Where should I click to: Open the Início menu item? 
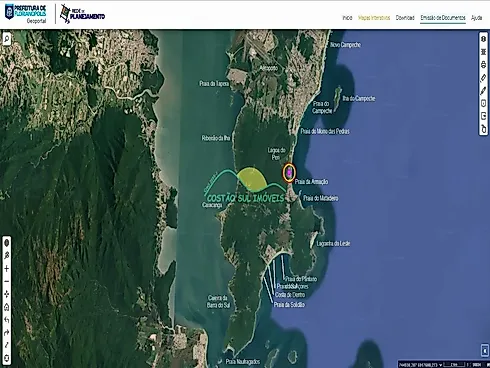(x=347, y=18)
